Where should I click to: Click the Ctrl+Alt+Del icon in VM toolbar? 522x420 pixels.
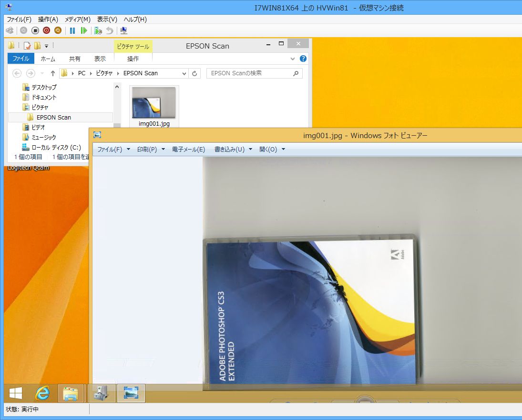pos(10,30)
